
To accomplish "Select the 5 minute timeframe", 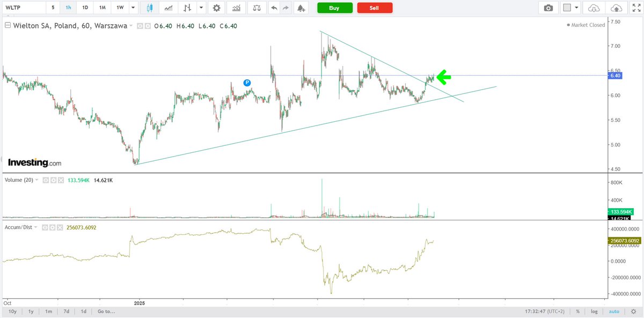I will 52,8.
